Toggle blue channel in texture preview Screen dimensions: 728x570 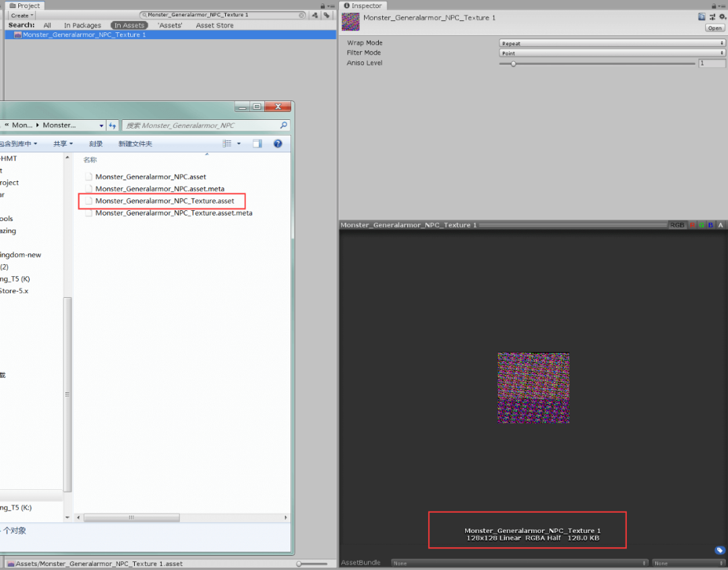pos(710,225)
